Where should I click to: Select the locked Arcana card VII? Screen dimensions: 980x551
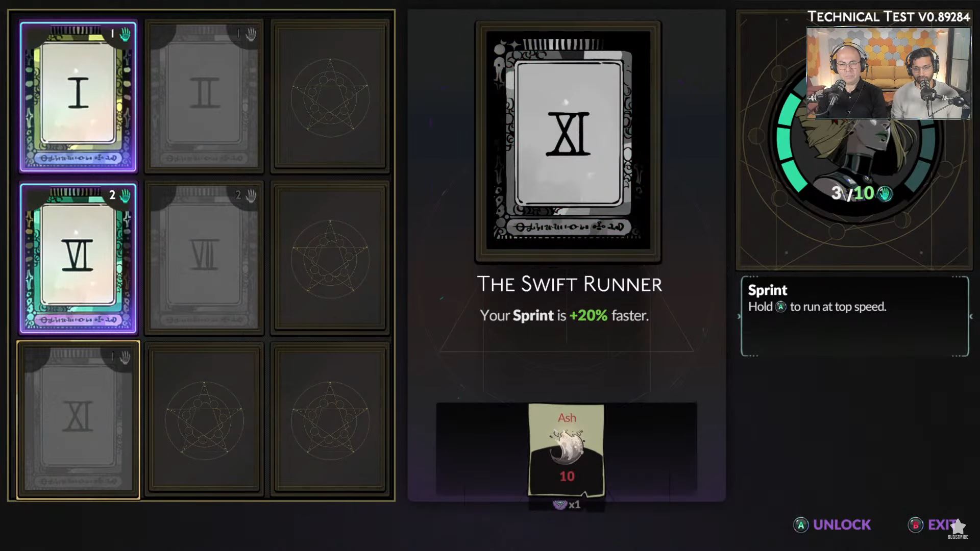coord(204,258)
